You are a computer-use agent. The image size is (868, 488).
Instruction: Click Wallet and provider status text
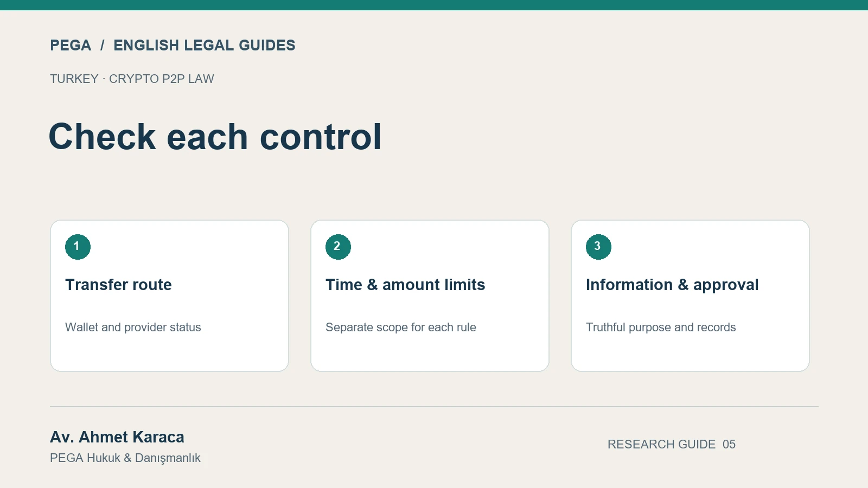pyautogui.click(x=133, y=328)
